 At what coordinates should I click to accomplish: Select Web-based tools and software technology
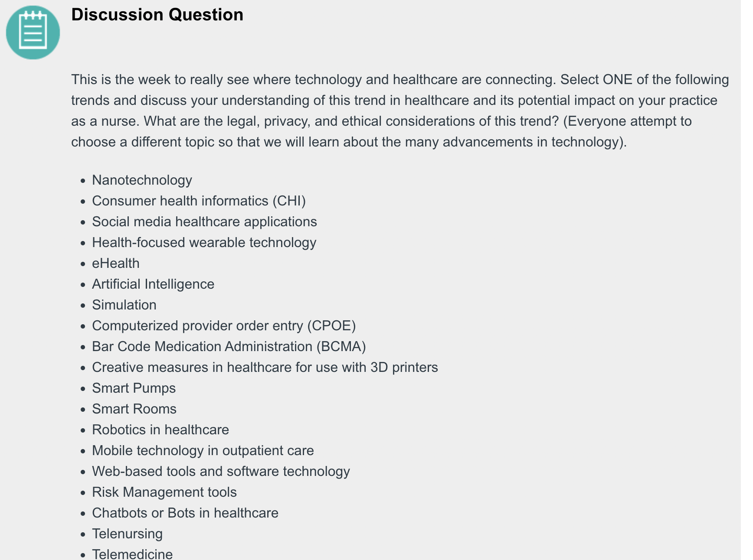(221, 472)
